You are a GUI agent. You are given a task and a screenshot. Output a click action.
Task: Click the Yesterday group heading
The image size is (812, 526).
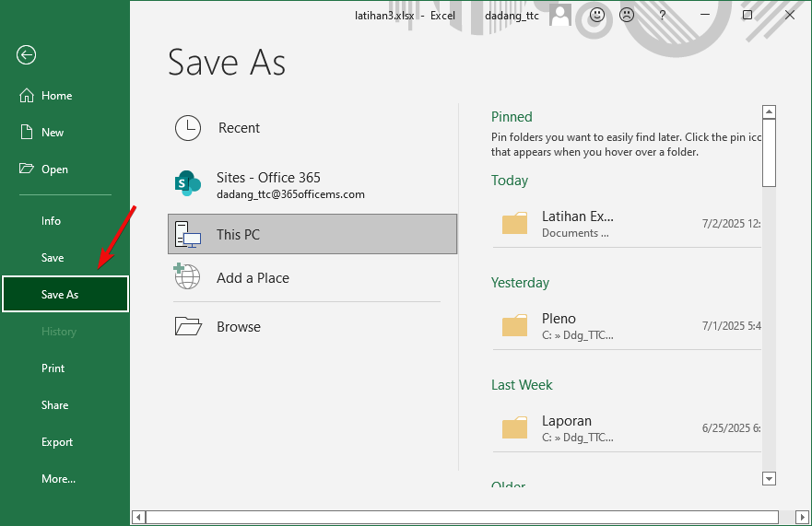pos(520,283)
